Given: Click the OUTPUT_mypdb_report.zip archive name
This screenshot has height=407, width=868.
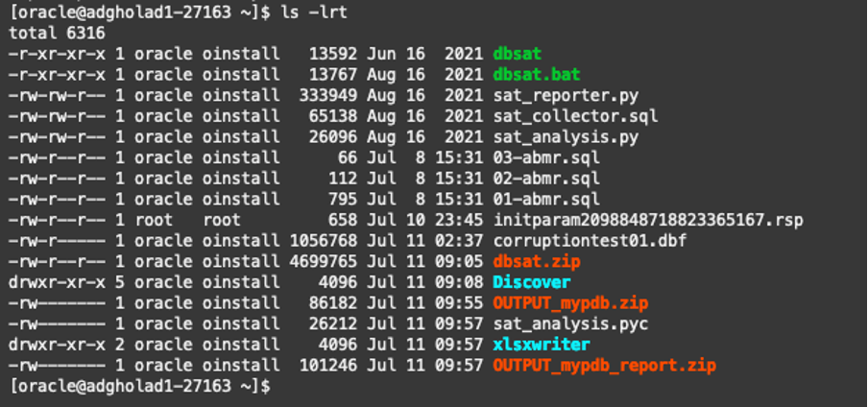Looking at the screenshot, I should [604, 366].
